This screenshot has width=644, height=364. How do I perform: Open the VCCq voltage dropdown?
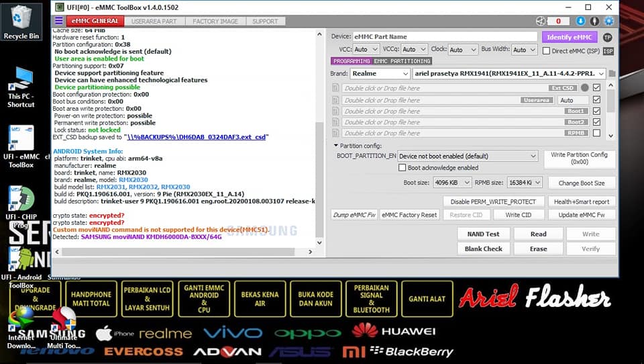[x=414, y=49]
